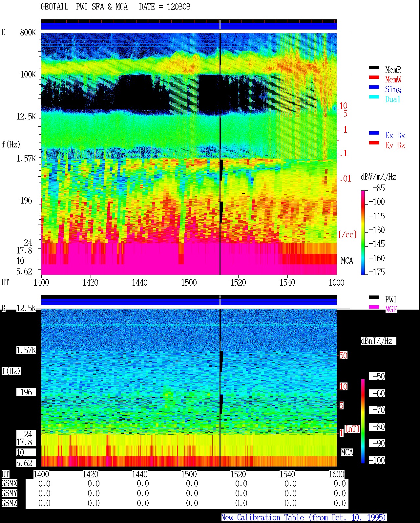The image size is (420, 523).
Task: Click the upper panel MCA label
Action: [x=347, y=261]
